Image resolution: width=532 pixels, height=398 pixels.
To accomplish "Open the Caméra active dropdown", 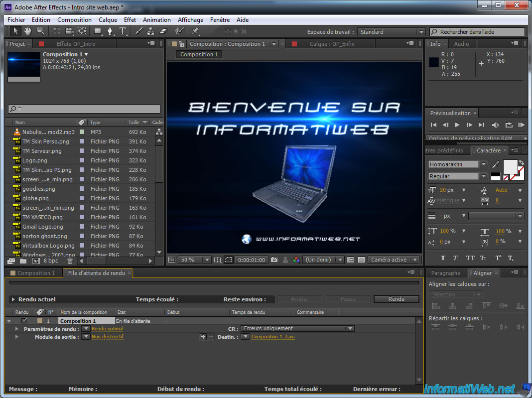I will pos(393,260).
